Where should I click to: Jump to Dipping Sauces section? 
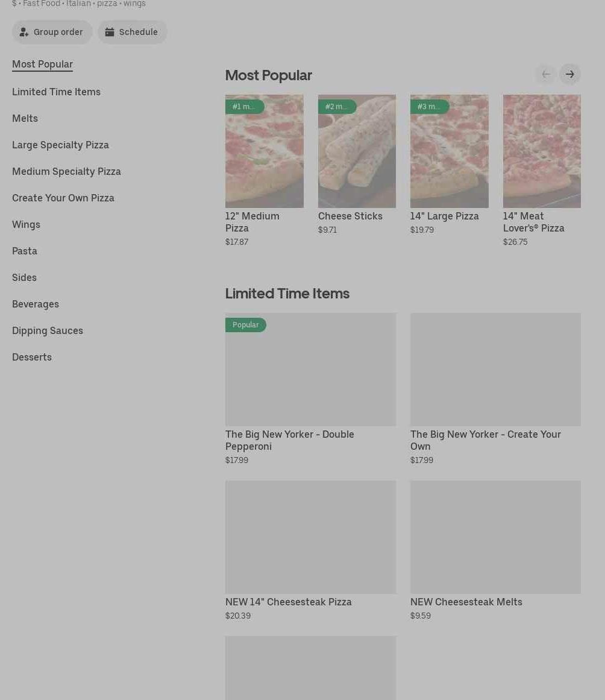(48, 330)
